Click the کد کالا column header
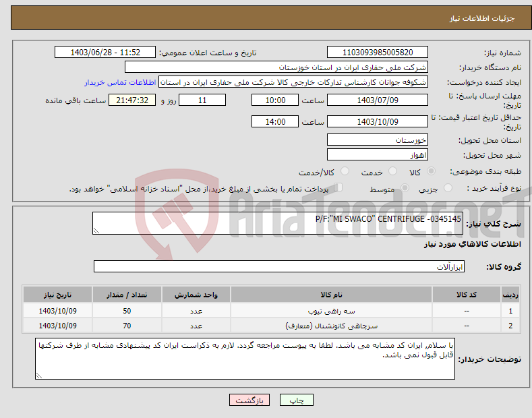 click(467, 295)
